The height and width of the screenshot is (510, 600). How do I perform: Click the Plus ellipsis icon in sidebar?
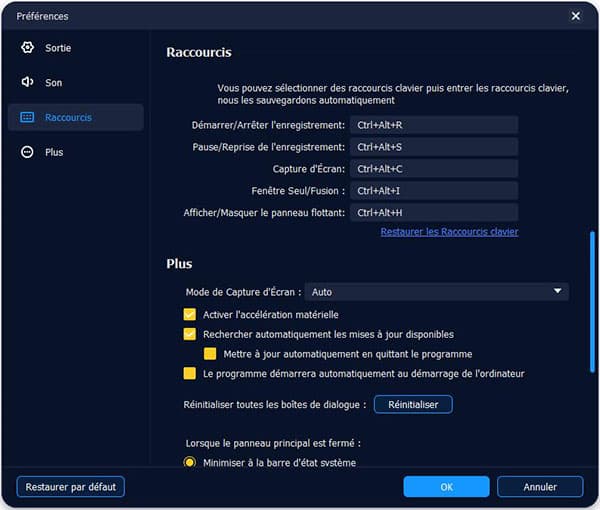[x=28, y=152]
